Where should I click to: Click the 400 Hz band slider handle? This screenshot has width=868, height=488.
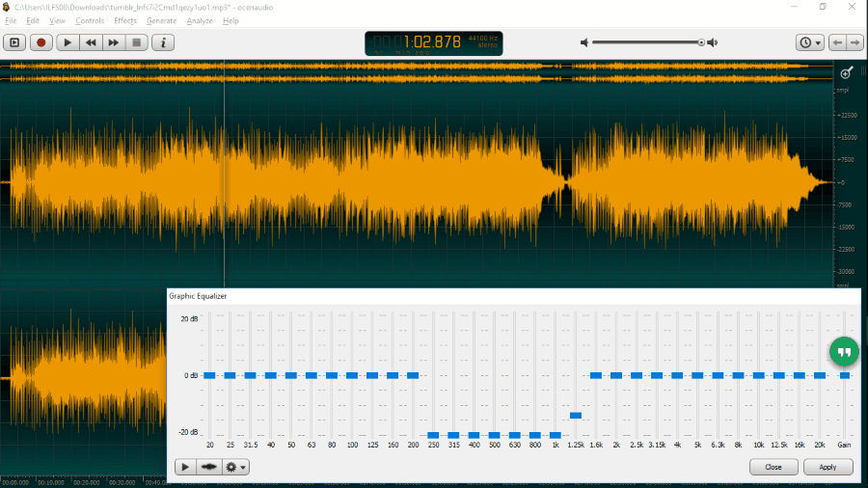pos(474,435)
